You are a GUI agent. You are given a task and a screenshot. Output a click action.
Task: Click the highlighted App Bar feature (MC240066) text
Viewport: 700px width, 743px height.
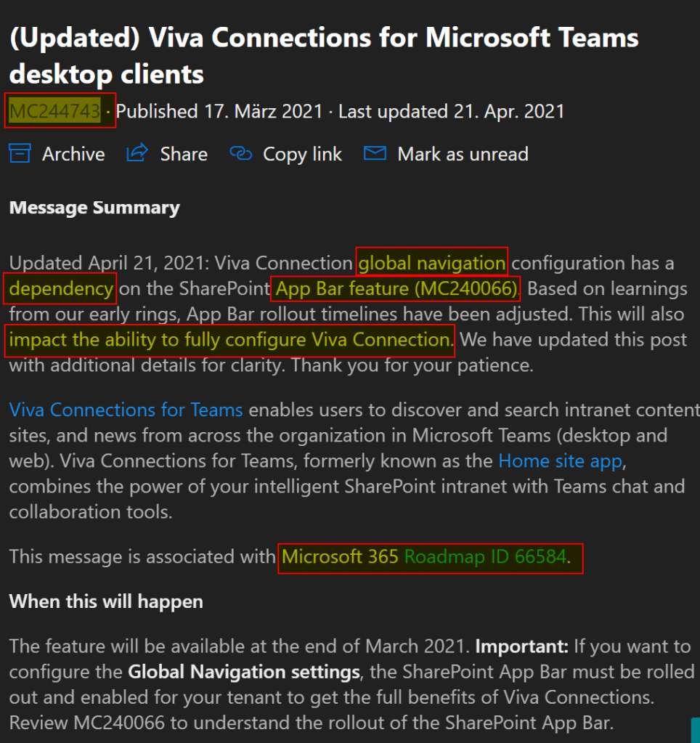click(396, 289)
